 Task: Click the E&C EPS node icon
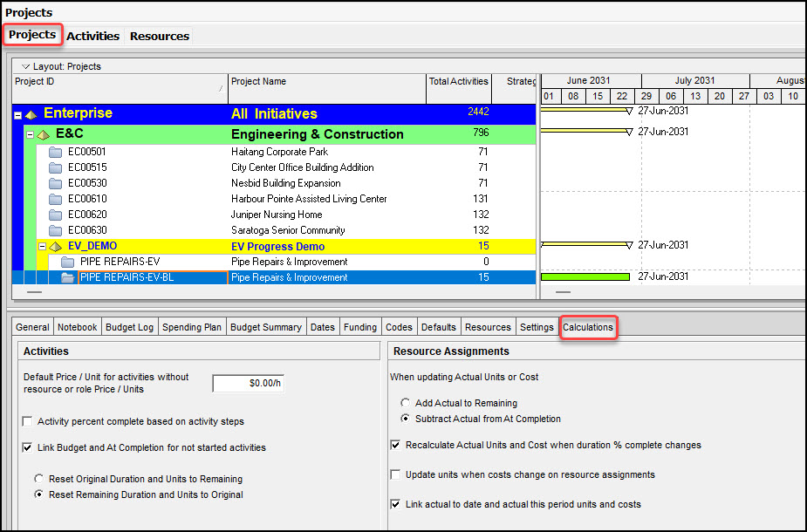pyautogui.click(x=43, y=135)
